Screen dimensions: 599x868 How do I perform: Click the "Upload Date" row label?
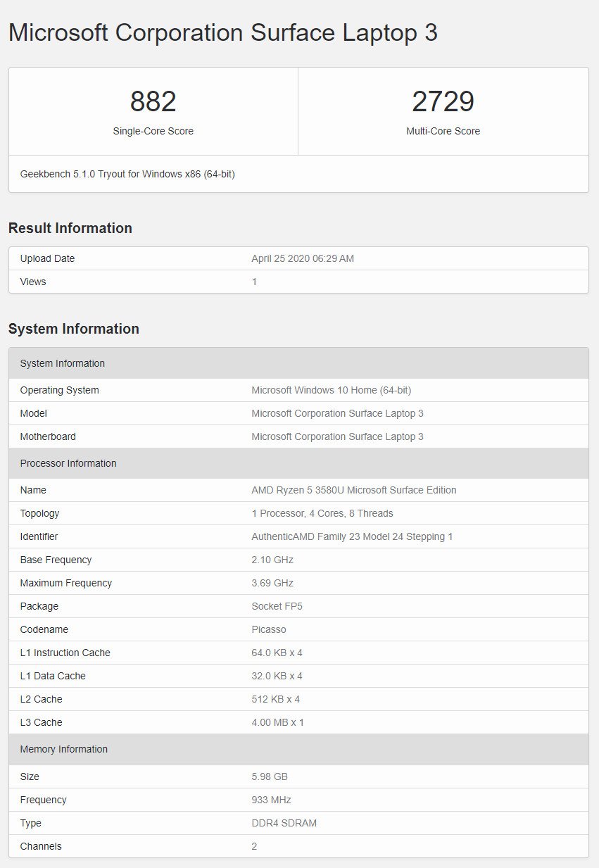pyautogui.click(x=47, y=258)
